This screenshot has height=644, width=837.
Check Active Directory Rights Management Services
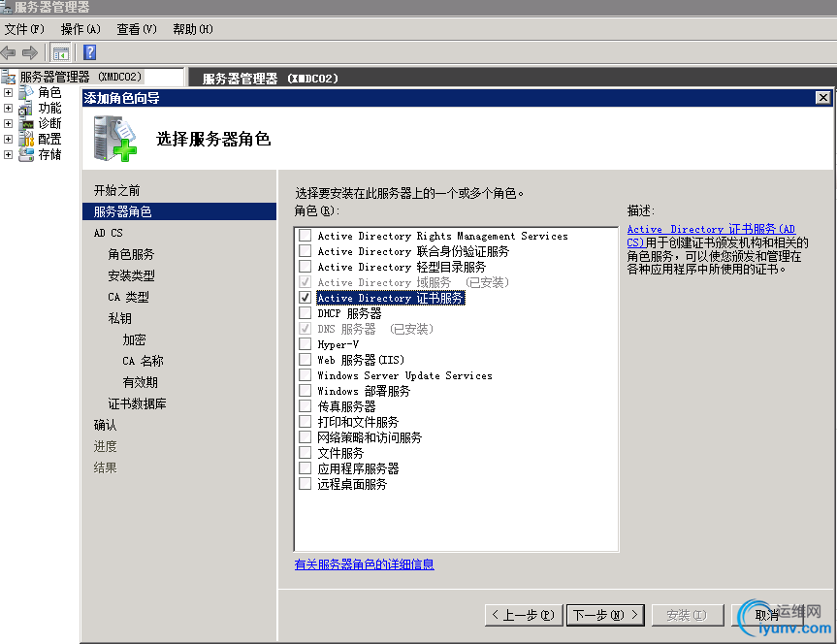coord(305,236)
